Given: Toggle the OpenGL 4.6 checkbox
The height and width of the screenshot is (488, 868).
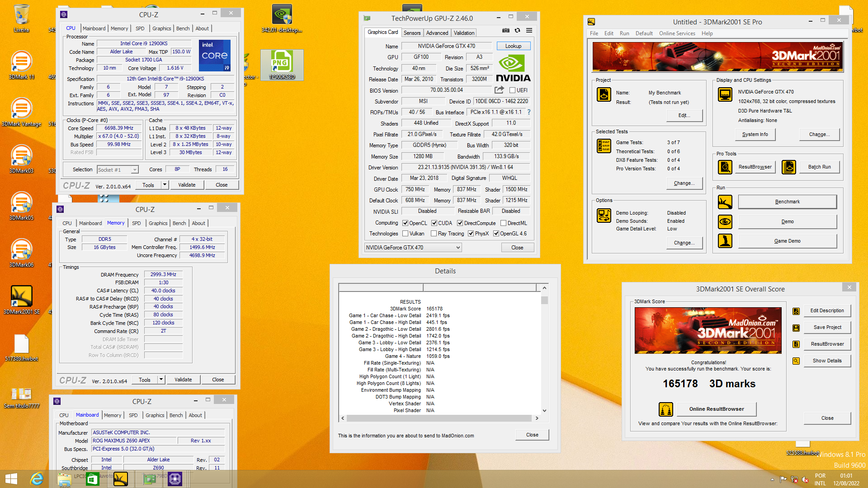Looking at the screenshot, I should (x=496, y=234).
